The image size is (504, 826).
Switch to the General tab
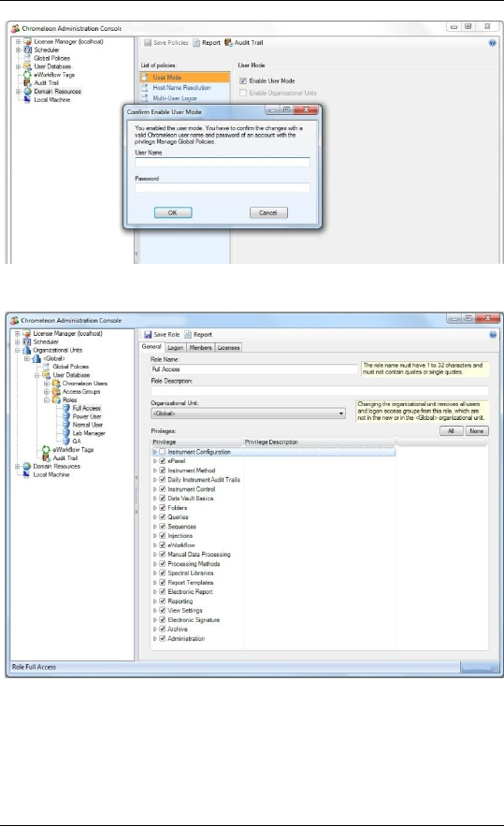tap(151, 347)
